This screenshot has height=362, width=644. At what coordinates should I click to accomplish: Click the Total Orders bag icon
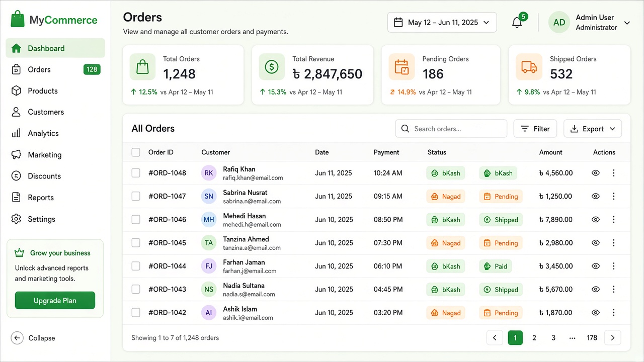tap(142, 67)
